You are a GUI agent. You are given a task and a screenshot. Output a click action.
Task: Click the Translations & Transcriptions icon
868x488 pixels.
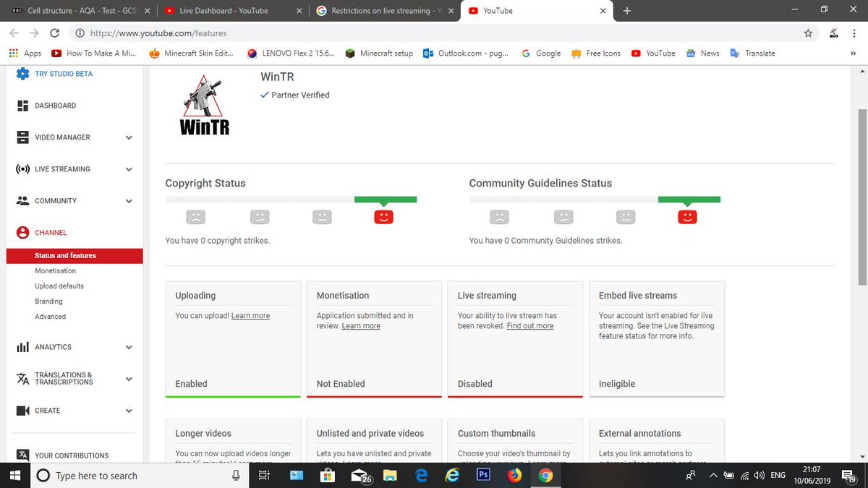point(22,379)
